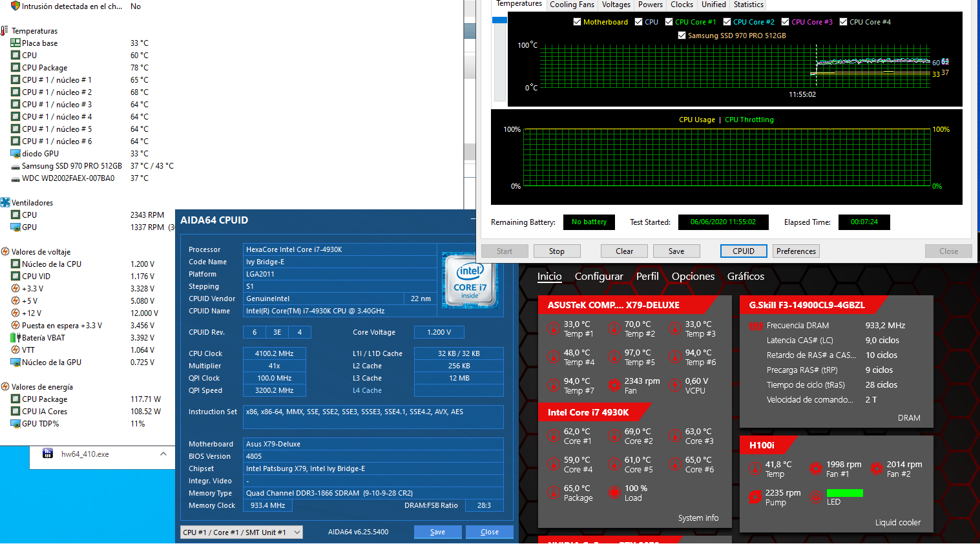This screenshot has height=546, width=980.
Task: Click the Preferences button
Action: pyautogui.click(x=796, y=251)
